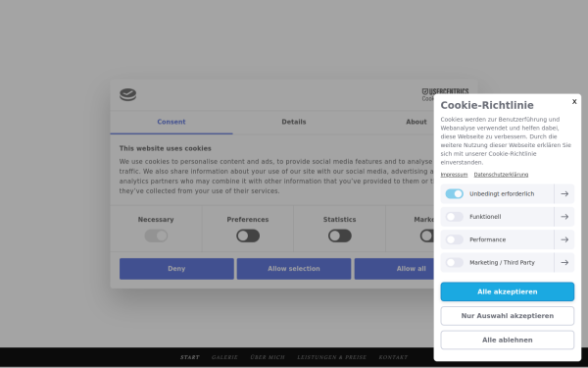Toggle the Preferences cookies switch
The width and height of the screenshot is (588, 368).
[x=248, y=236]
